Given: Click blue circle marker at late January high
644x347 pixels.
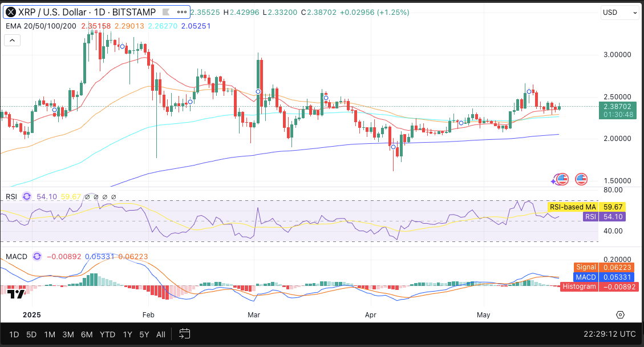Looking at the screenshot, I should point(122,47).
